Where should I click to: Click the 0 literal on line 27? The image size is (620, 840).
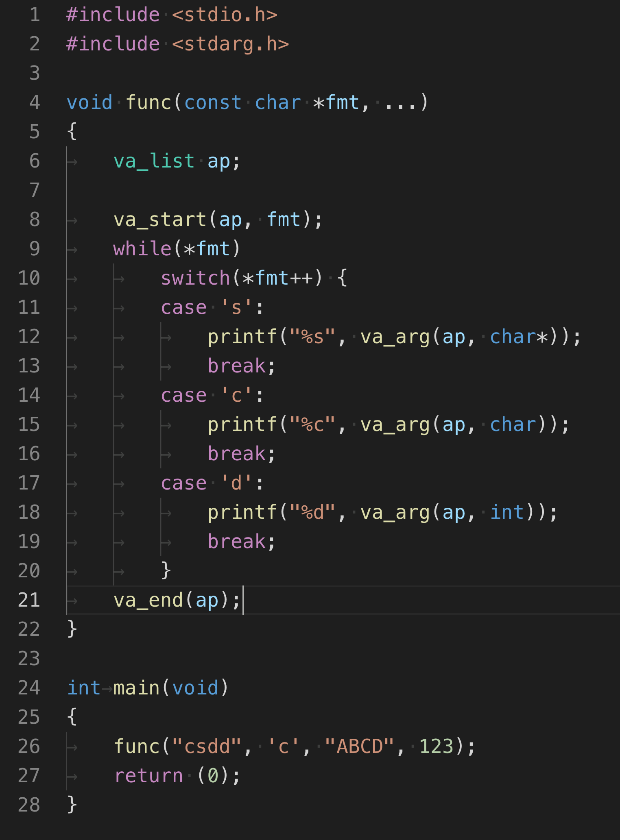coord(213,776)
